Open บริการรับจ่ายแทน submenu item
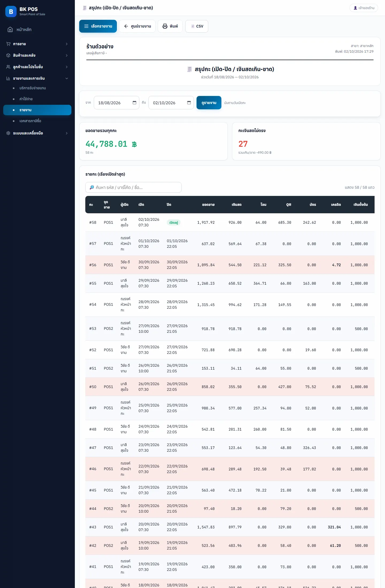 click(x=37, y=88)
